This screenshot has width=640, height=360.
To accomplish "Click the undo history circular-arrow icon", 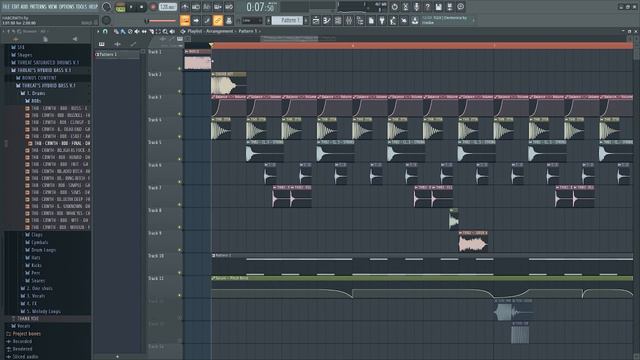I will pyautogui.click(x=394, y=7).
